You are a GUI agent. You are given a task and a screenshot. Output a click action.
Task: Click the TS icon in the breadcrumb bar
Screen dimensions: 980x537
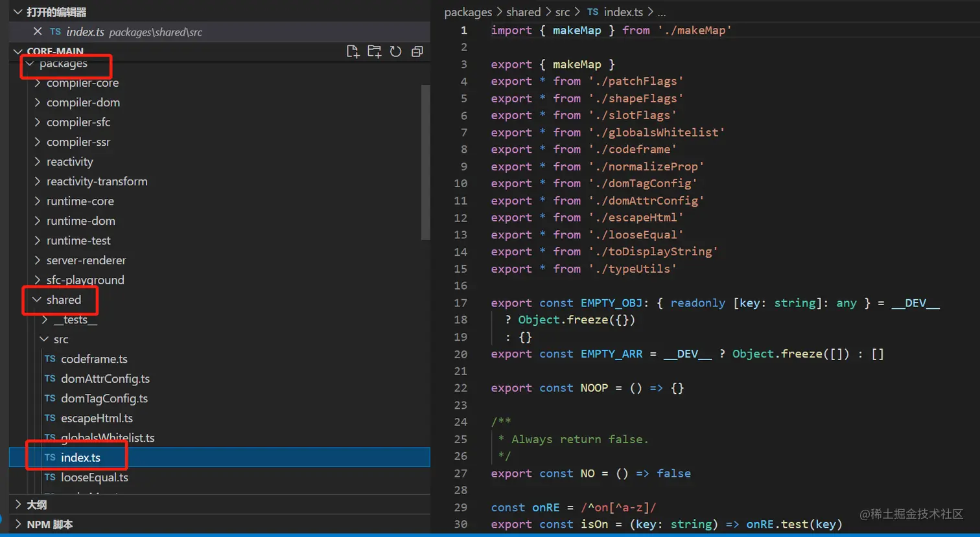[x=592, y=12]
